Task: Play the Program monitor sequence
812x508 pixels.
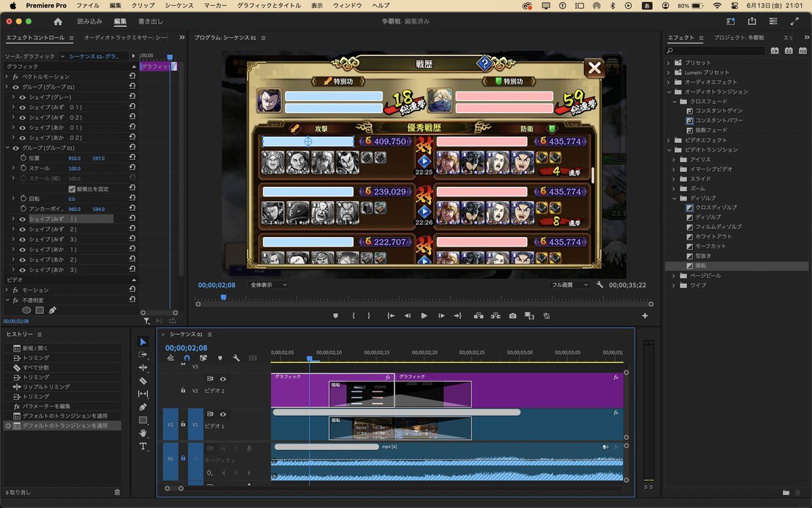Action: coord(424,316)
